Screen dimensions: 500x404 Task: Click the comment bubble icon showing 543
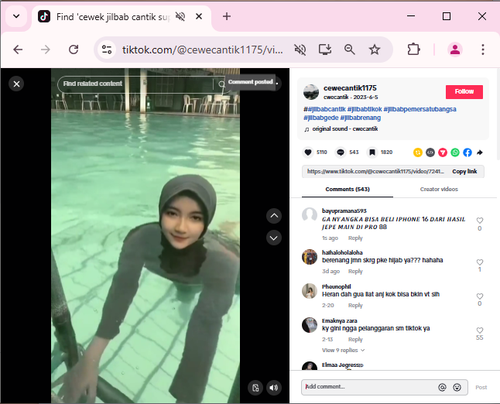(340, 152)
